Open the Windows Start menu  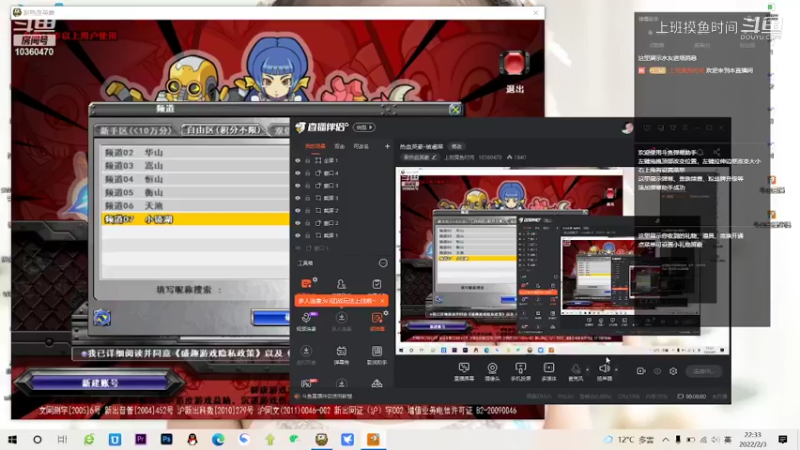click(x=12, y=439)
